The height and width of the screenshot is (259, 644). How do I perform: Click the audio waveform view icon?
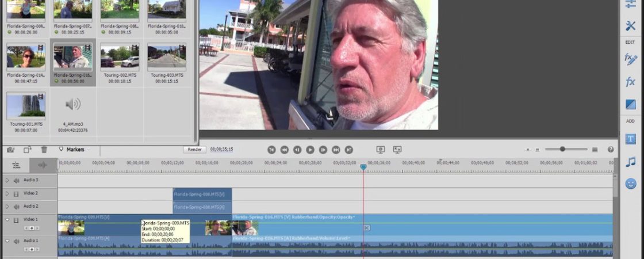pos(43,165)
